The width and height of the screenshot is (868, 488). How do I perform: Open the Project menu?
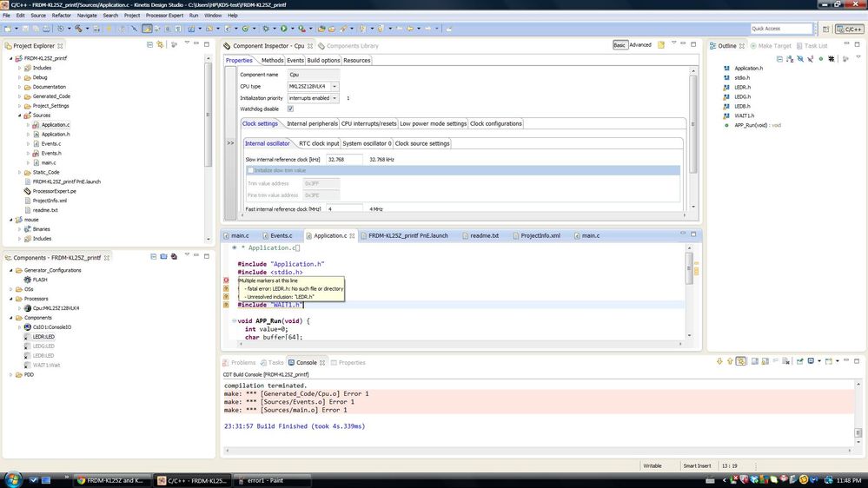(132, 16)
